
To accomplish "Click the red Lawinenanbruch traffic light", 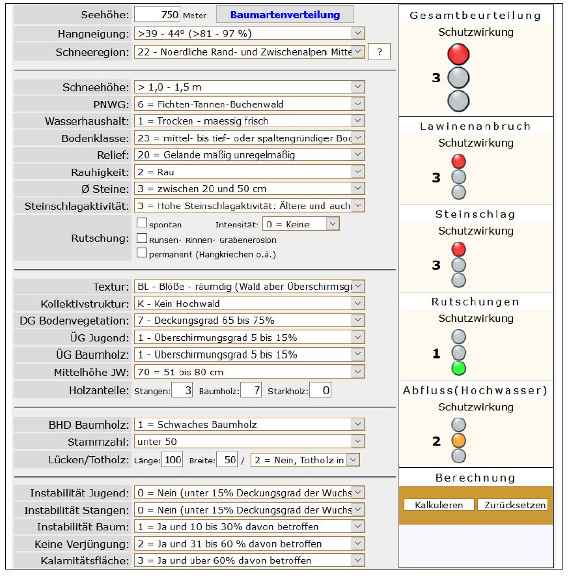I will 458,161.
